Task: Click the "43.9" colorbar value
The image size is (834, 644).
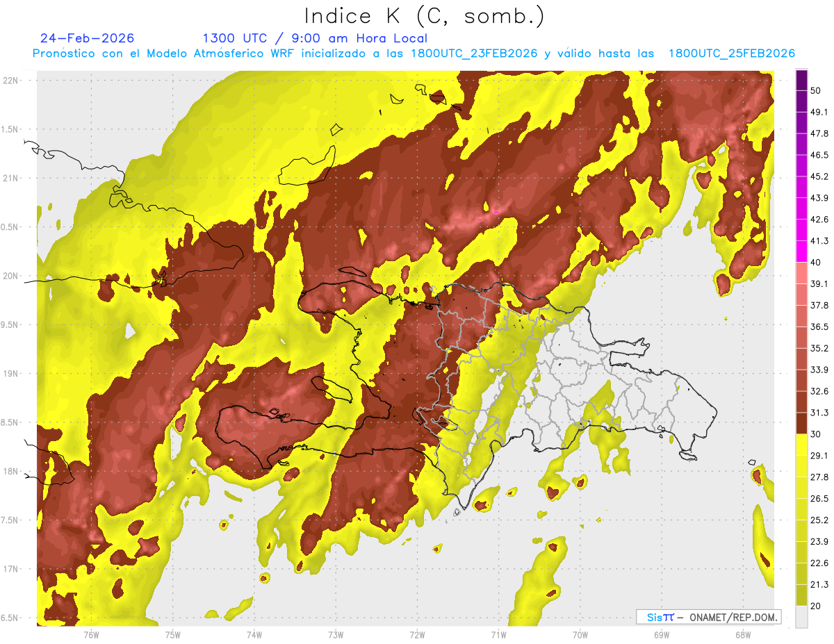Action: pyautogui.click(x=819, y=198)
